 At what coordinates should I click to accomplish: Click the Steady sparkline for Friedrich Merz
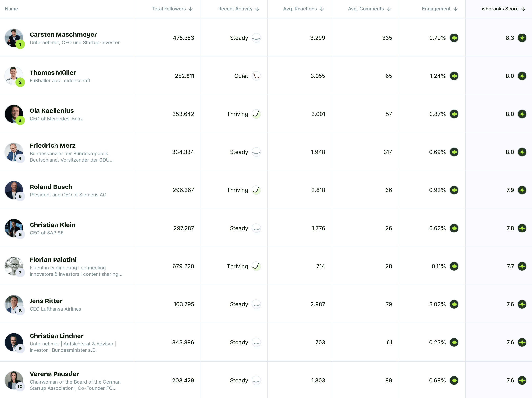tap(256, 152)
